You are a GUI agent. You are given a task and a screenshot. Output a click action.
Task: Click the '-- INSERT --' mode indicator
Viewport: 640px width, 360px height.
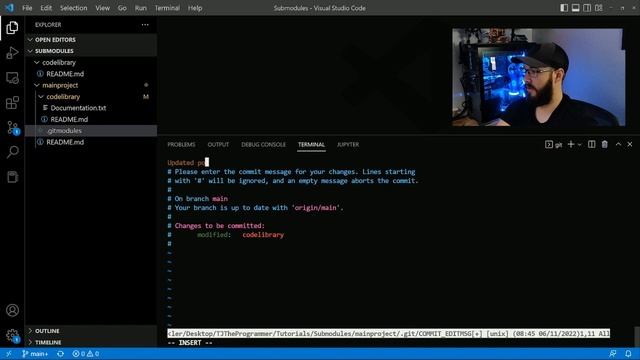(x=190, y=342)
